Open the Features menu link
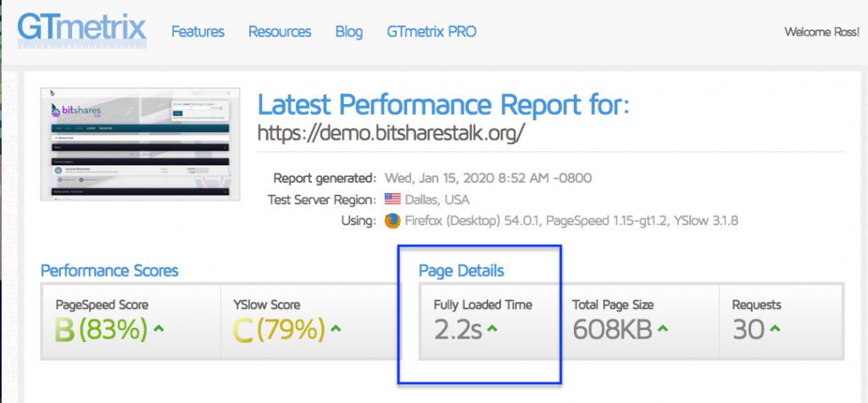 coord(198,32)
